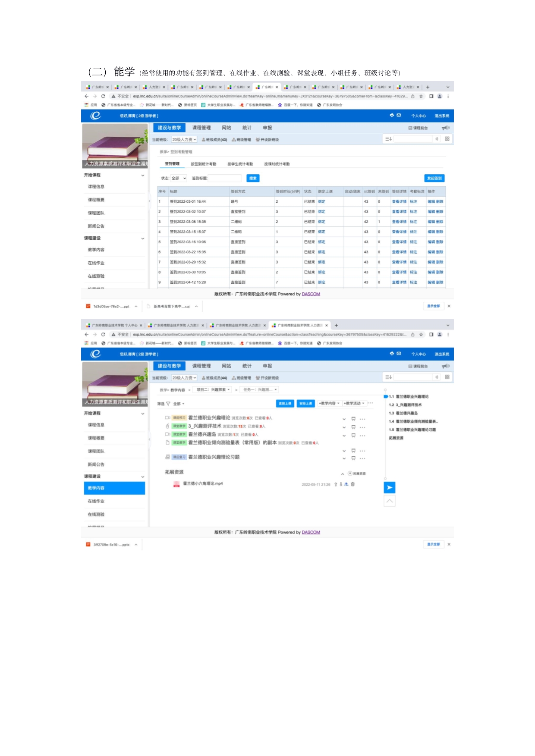Open 当前班级 20级人力资 dropdown in upper screenshot
This screenshot has width=535, height=756.
184,139
